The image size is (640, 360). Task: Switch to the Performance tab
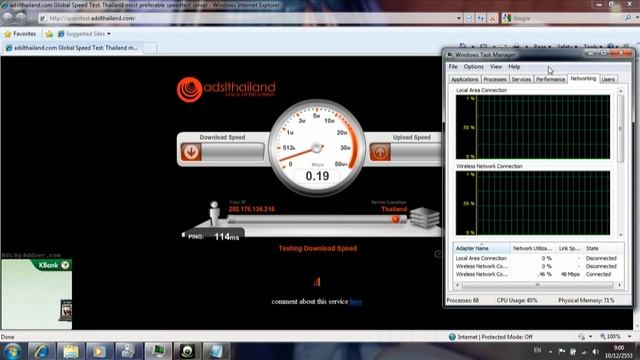(550, 79)
